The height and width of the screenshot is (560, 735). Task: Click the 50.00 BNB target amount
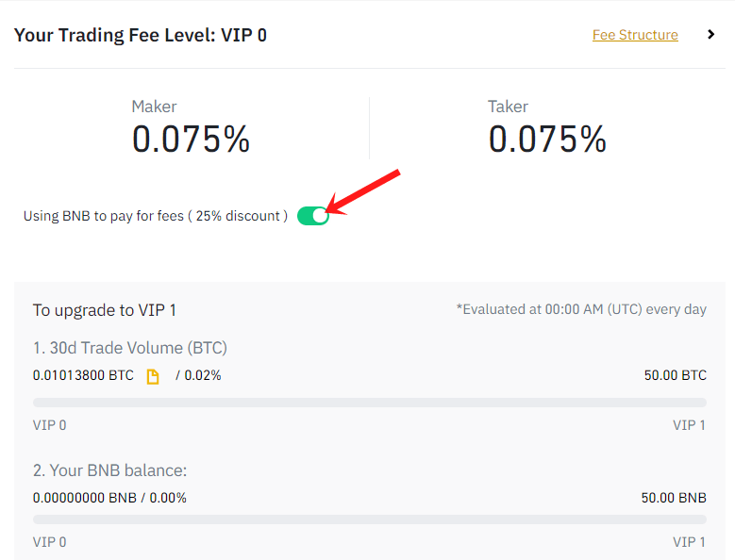click(674, 498)
